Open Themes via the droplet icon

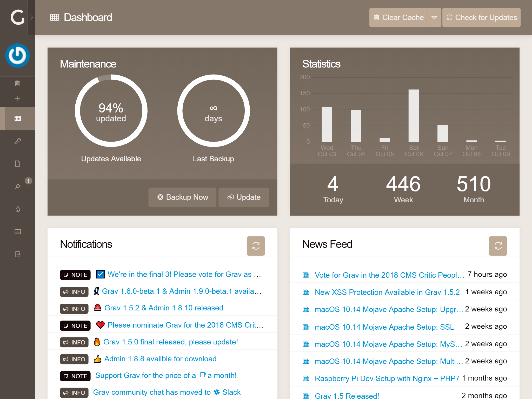tap(17, 209)
